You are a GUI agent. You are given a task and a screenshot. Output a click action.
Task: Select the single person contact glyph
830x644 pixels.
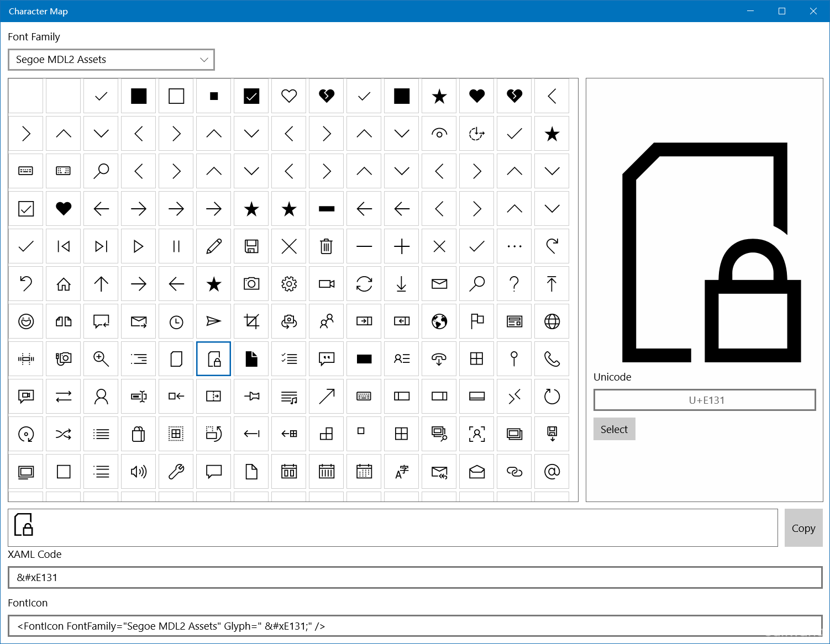pyautogui.click(x=101, y=397)
